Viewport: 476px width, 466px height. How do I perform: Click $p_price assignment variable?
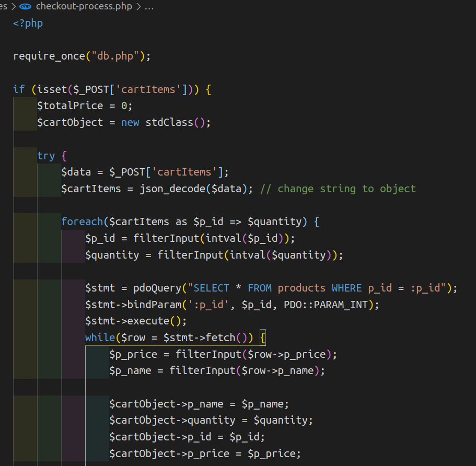click(x=133, y=355)
